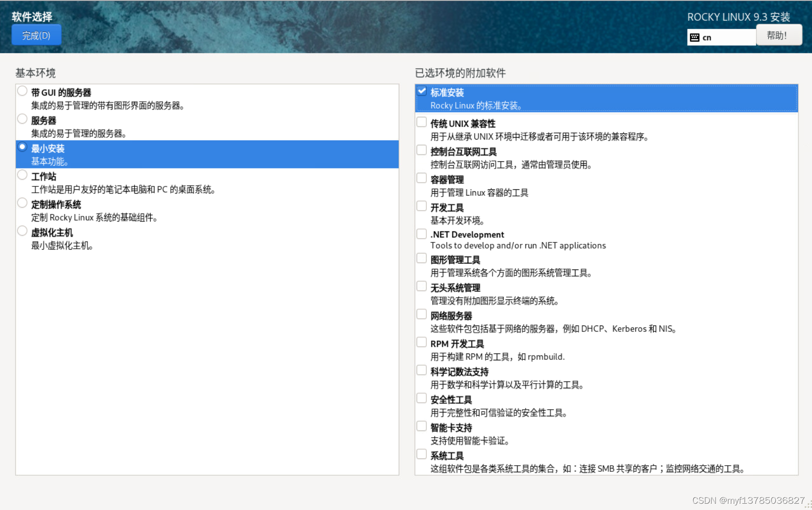Uncheck the 标准安装 checkbox
Viewport: 812px width, 510px height.
coord(422,91)
